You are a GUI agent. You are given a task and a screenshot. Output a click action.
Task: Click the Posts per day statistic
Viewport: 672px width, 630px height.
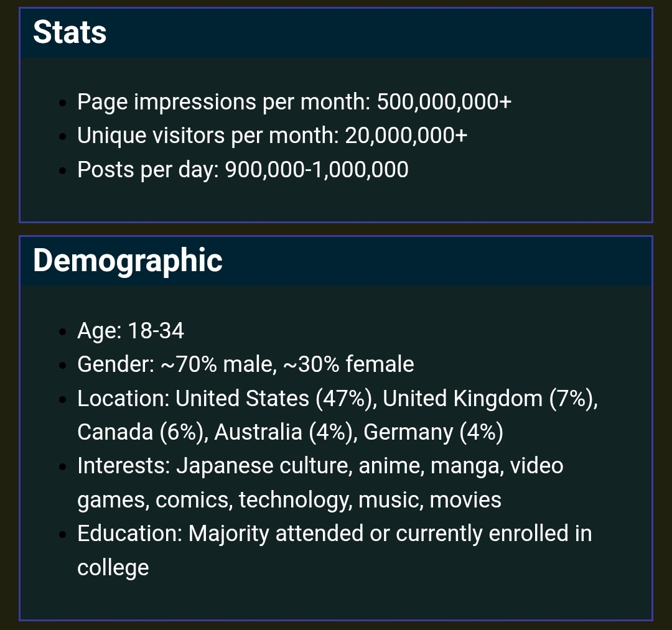[x=243, y=170]
